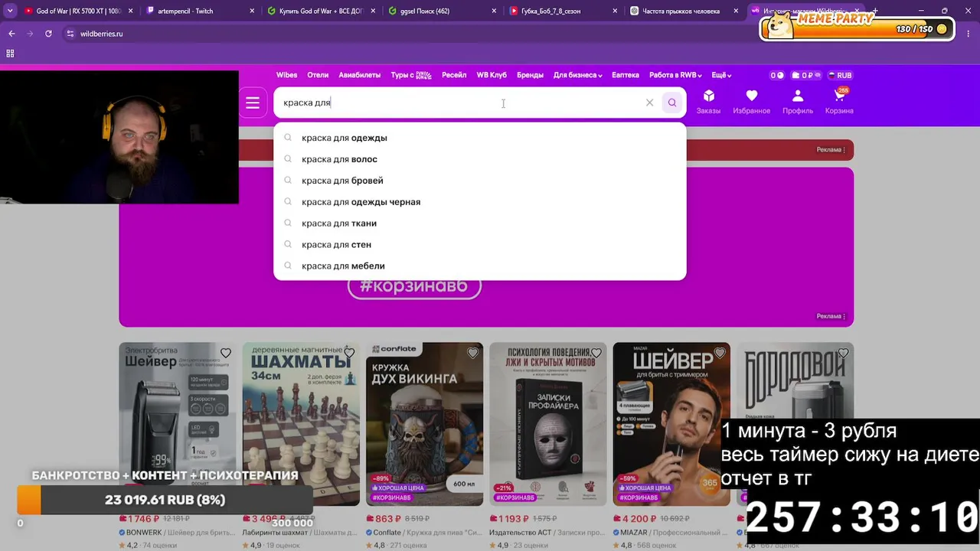Screen dimensions: 980x551
Task: Open the Отели link
Action: tap(318, 75)
